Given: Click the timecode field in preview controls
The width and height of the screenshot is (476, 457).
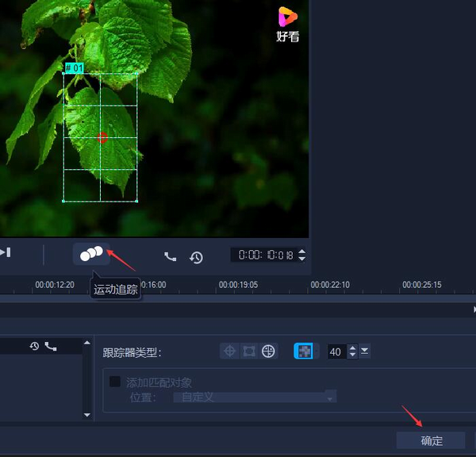Looking at the screenshot, I should [x=263, y=255].
